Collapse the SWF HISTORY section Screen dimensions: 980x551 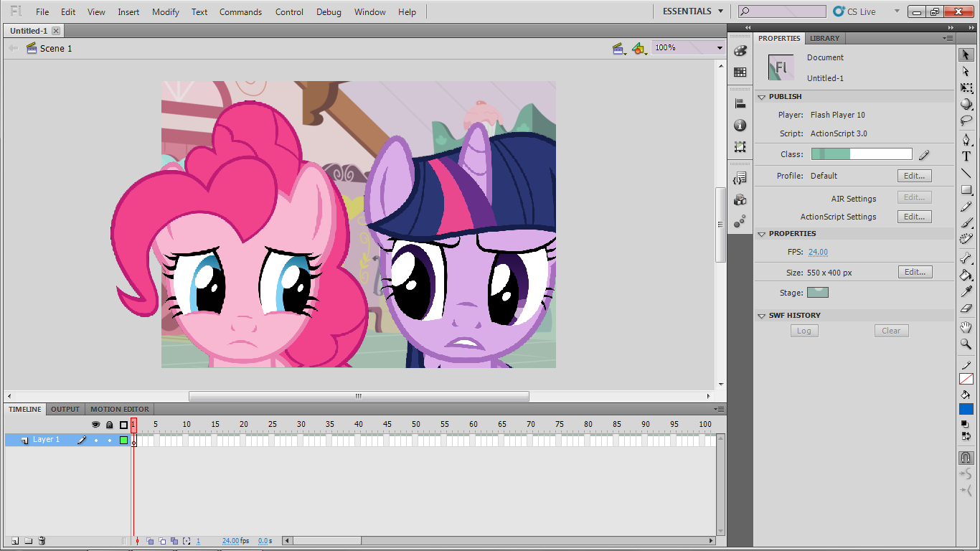[761, 316]
